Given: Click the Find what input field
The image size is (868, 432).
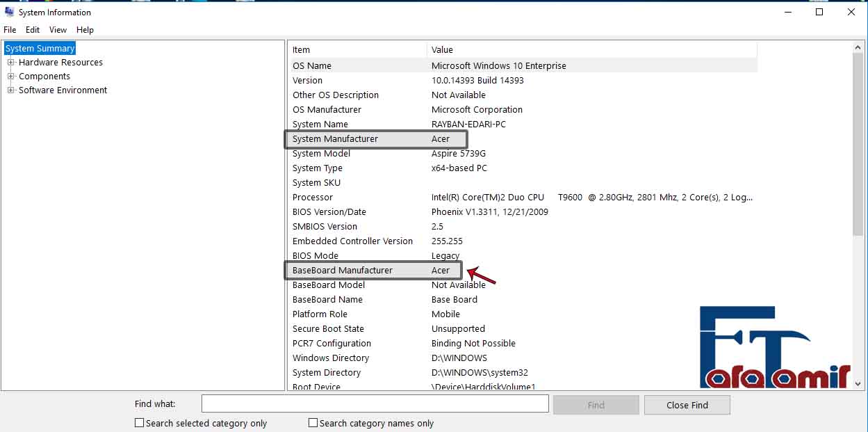Looking at the screenshot, I should tap(375, 404).
